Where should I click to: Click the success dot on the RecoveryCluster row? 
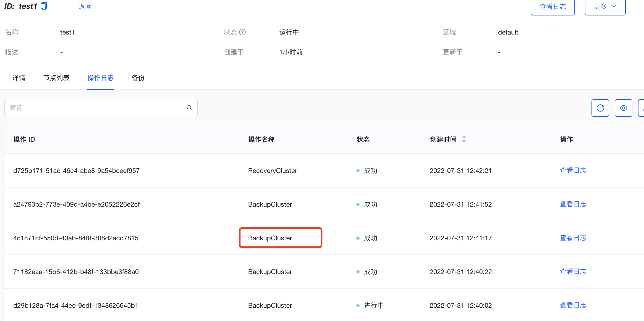358,170
